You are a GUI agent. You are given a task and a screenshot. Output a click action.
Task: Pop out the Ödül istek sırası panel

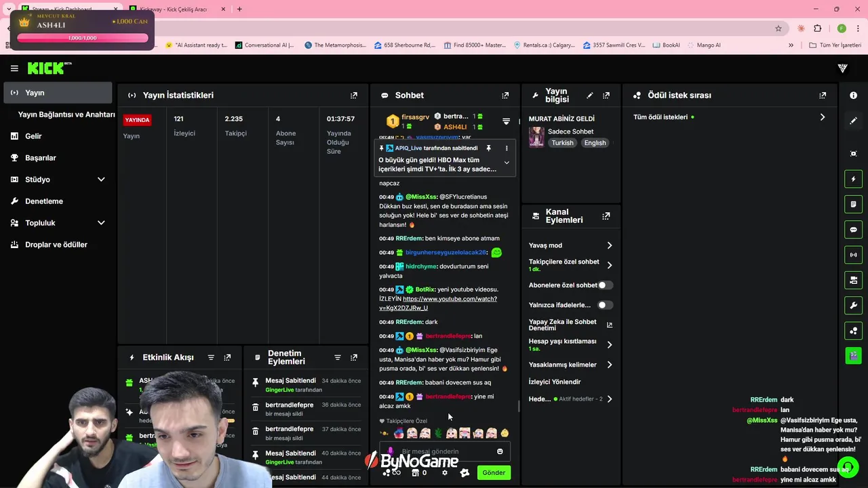[x=823, y=96]
